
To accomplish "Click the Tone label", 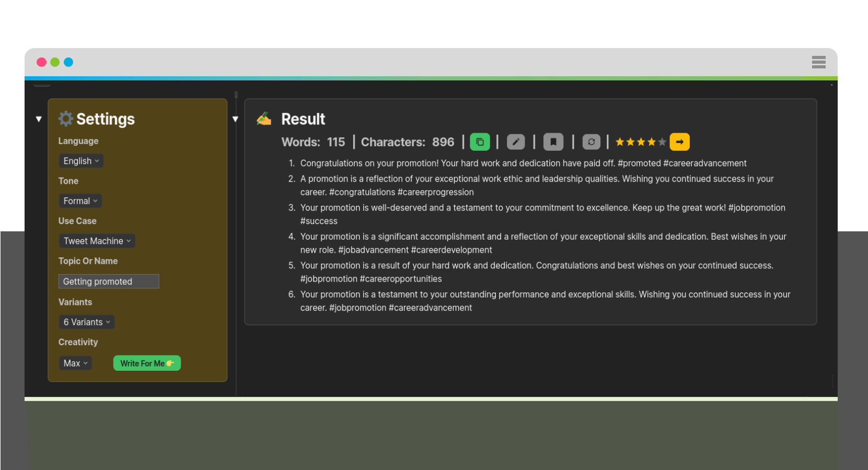I will pos(68,181).
